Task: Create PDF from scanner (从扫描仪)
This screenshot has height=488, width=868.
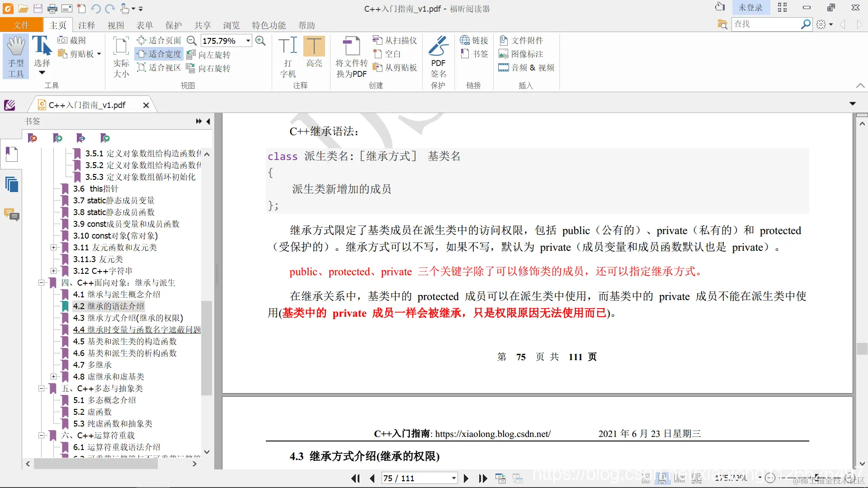Action: pyautogui.click(x=395, y=40)
